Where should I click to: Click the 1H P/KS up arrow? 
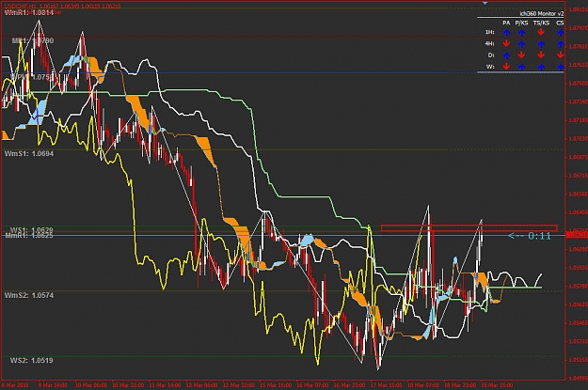521,33
